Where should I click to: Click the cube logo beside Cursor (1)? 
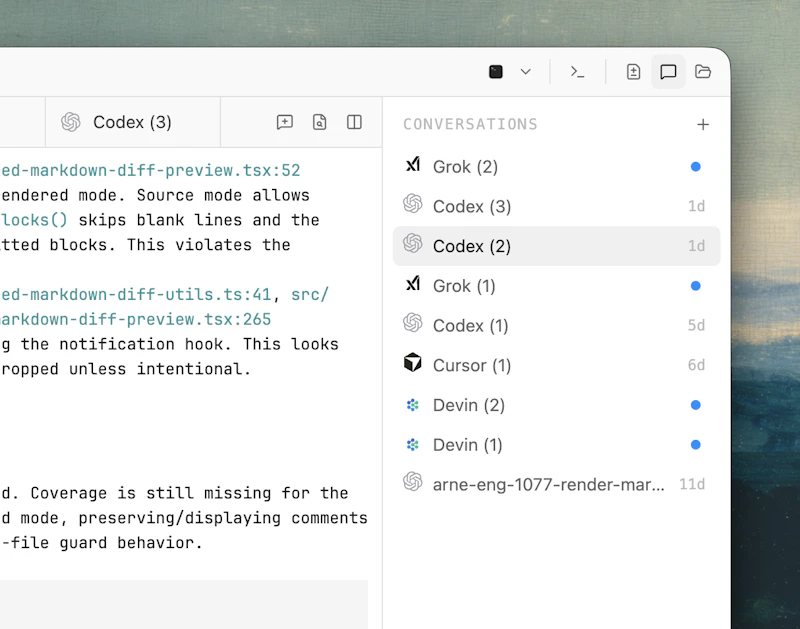[x=413, y=363]
